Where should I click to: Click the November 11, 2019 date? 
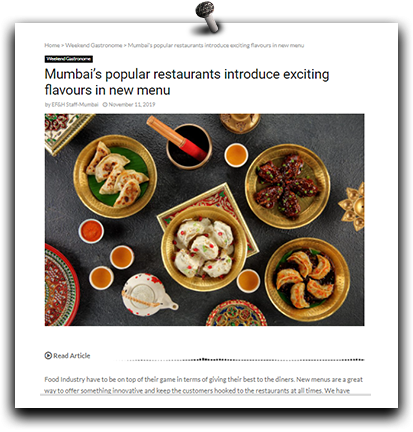(x=132, y=105)
